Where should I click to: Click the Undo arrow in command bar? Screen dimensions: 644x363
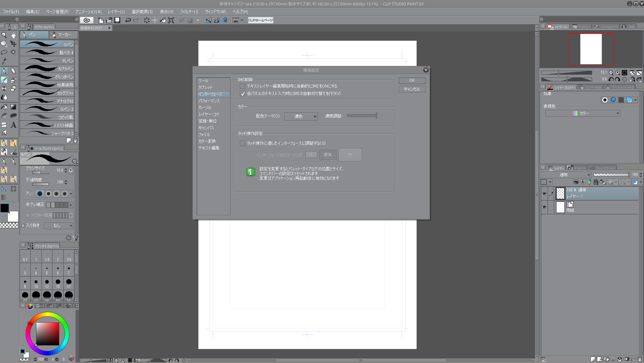click(128, 20)
